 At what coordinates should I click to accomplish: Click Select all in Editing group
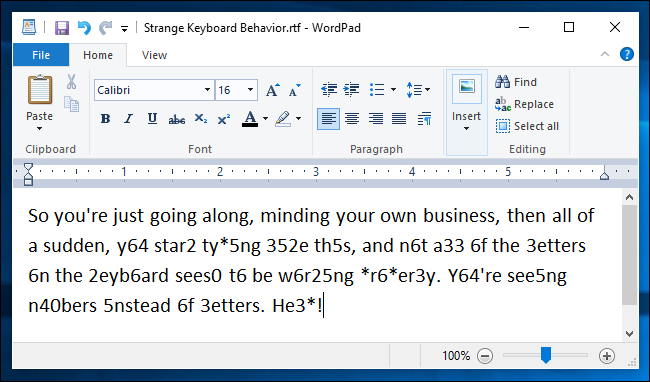click(527, 126)
